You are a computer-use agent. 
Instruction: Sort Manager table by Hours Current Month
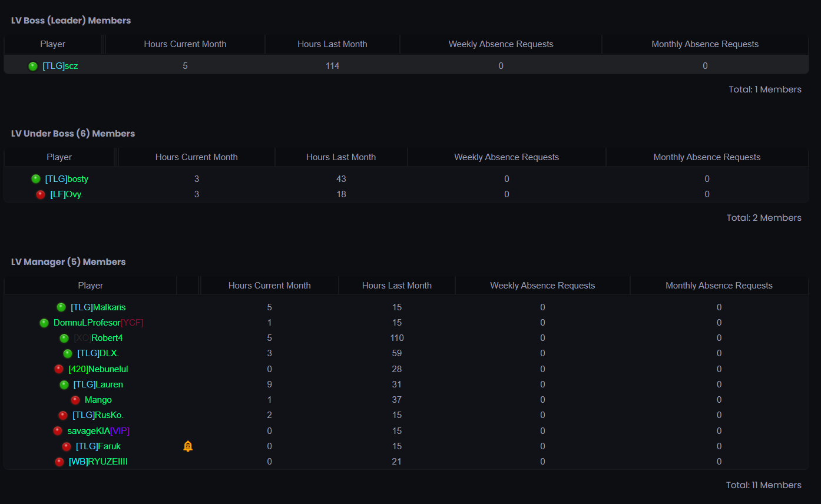click(270, 286)
